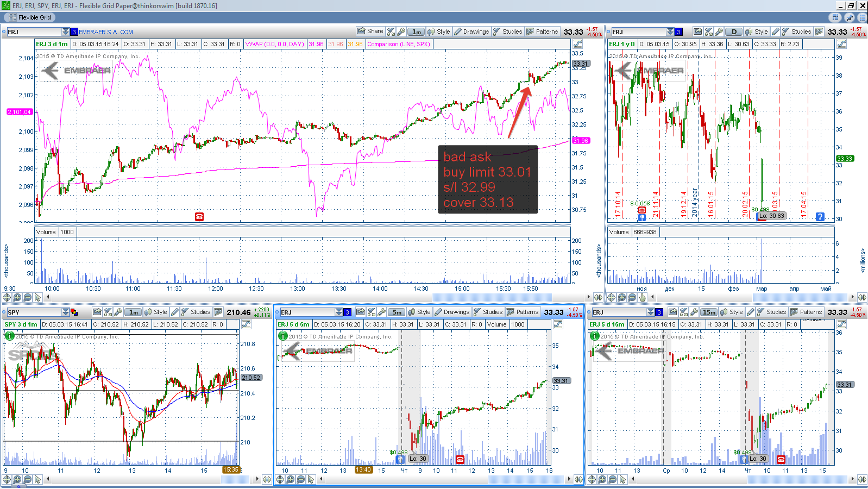Click the grid layout icon at the top right

[x=836, y=17]
